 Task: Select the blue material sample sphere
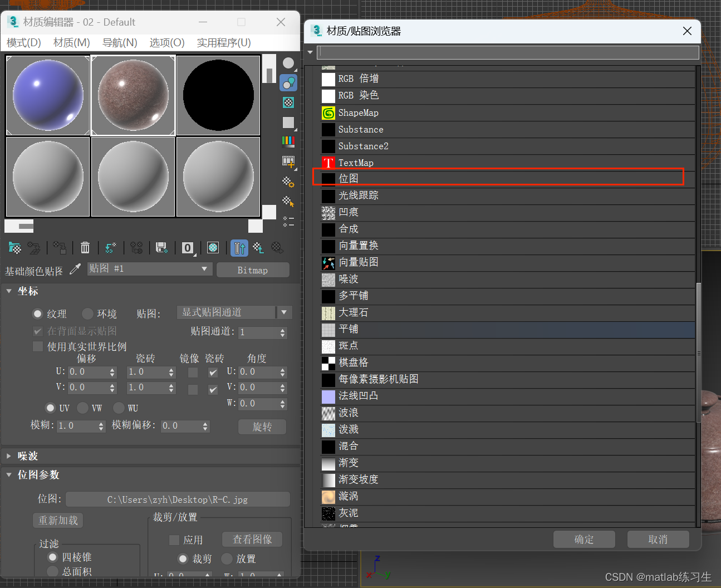[x=48, y=95]
